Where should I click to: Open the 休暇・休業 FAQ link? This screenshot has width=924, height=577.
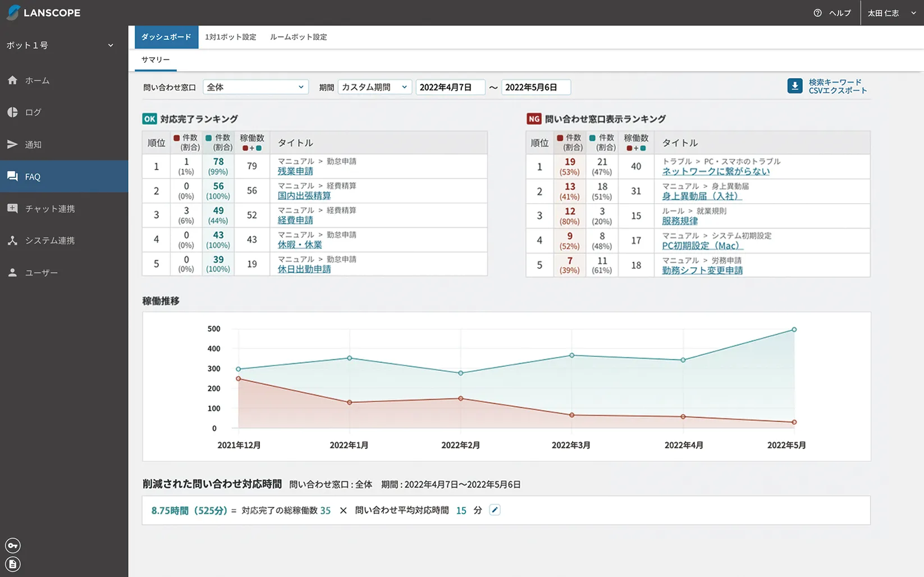(x=300, y=245)
